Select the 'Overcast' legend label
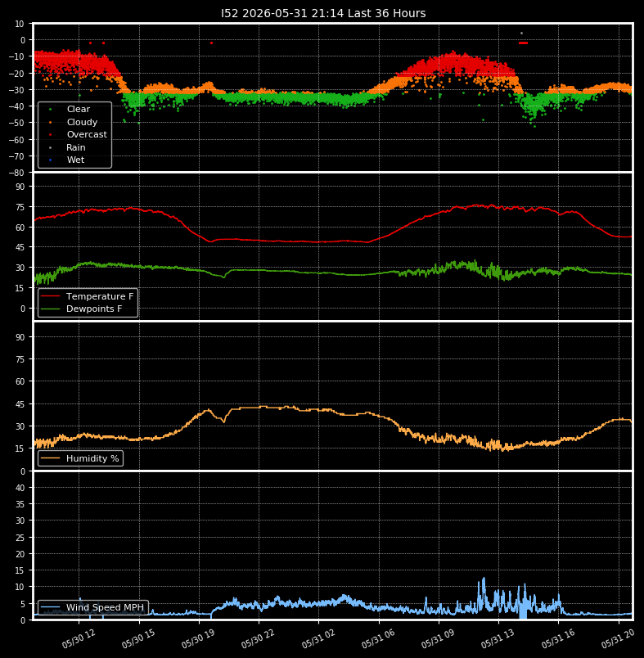644x658 pixels. pyautogui.click(x=87, y=134)
